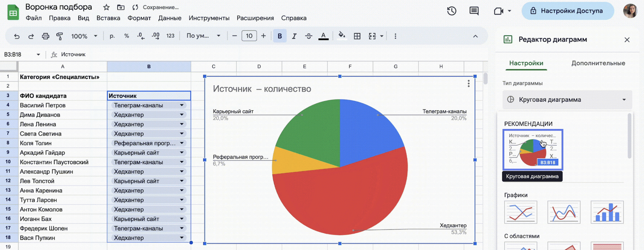Screen dimensions: 644x250
Task: Click the chart types list scrollbar
Action: point(629,136)
